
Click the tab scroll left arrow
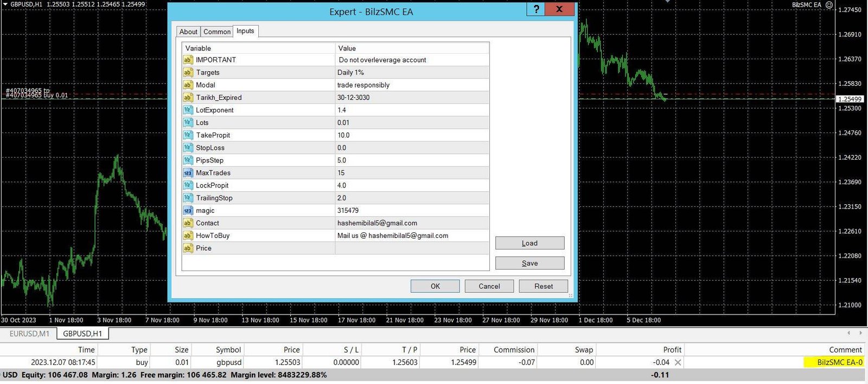click(x=848, y=333)
